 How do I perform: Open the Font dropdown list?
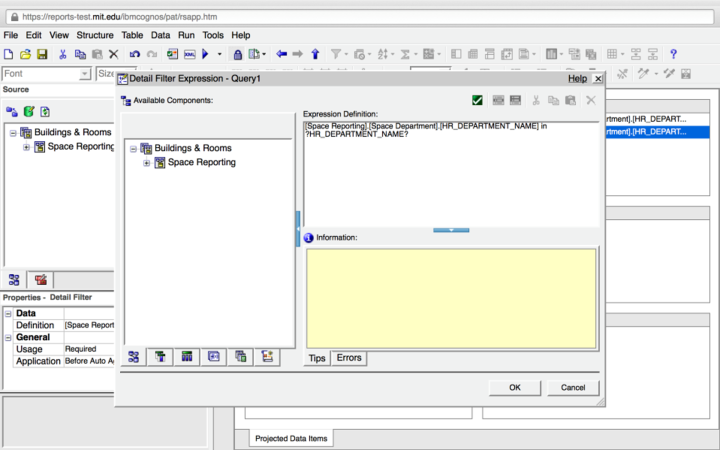pyautogui.click(x=85, y=74)
